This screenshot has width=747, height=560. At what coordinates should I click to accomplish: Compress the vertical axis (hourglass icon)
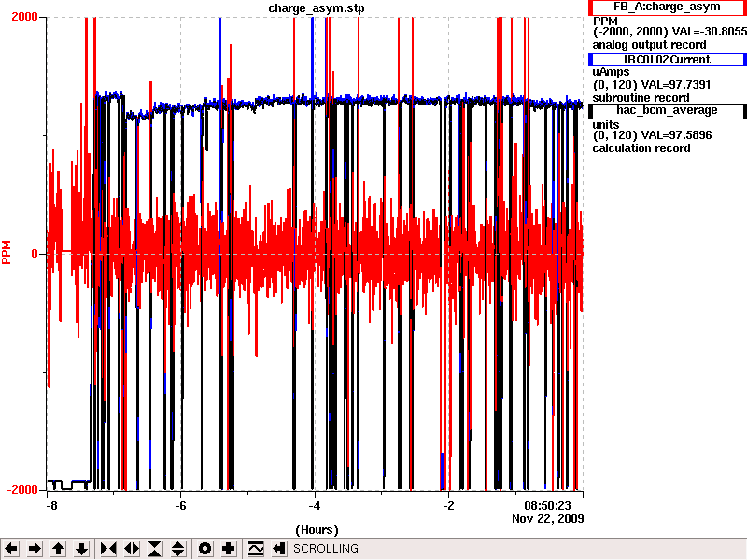155,549
